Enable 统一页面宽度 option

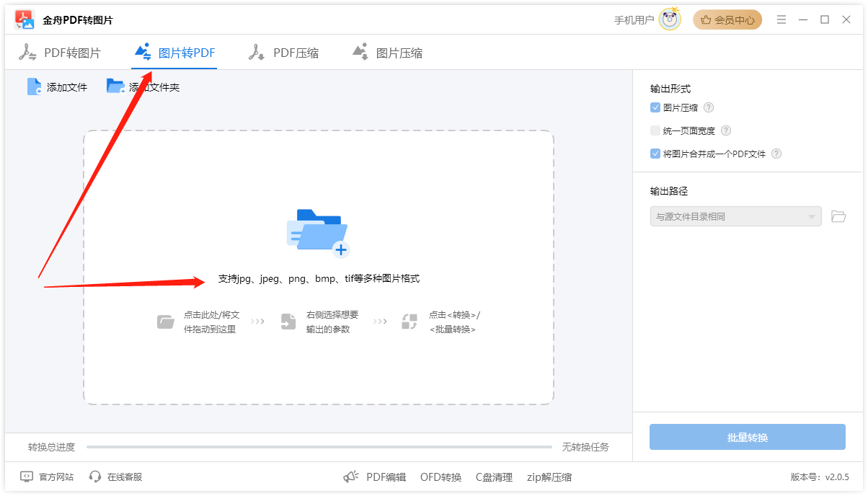click(x=655, y=130)
